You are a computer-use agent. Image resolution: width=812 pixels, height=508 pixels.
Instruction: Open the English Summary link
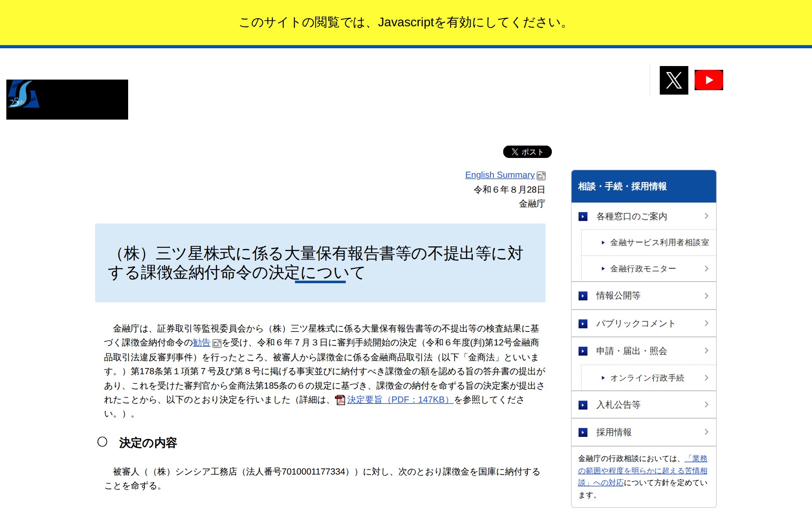click(x=499, y=175)
